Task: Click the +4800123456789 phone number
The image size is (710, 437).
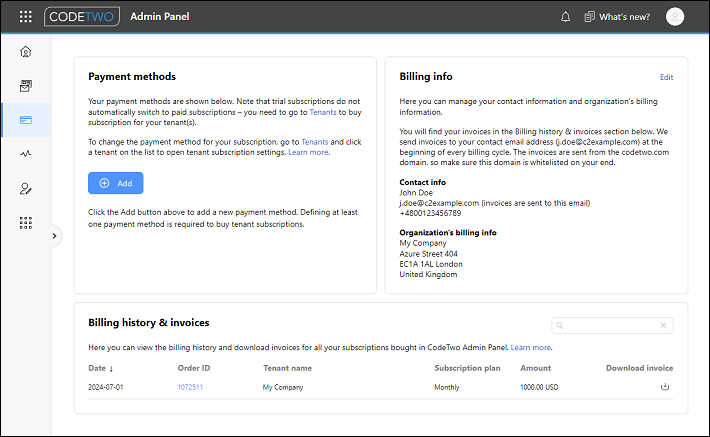Action: click(x=430, y=213)
